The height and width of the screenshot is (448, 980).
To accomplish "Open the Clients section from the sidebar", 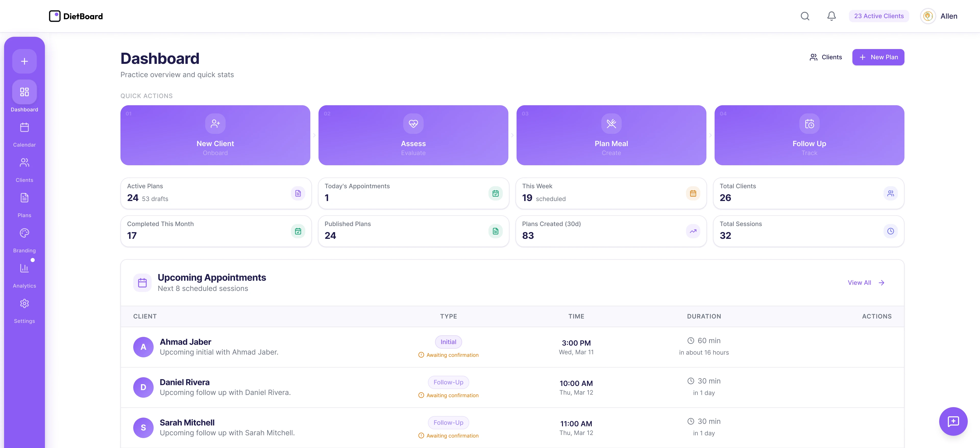I will click(24, 163).
